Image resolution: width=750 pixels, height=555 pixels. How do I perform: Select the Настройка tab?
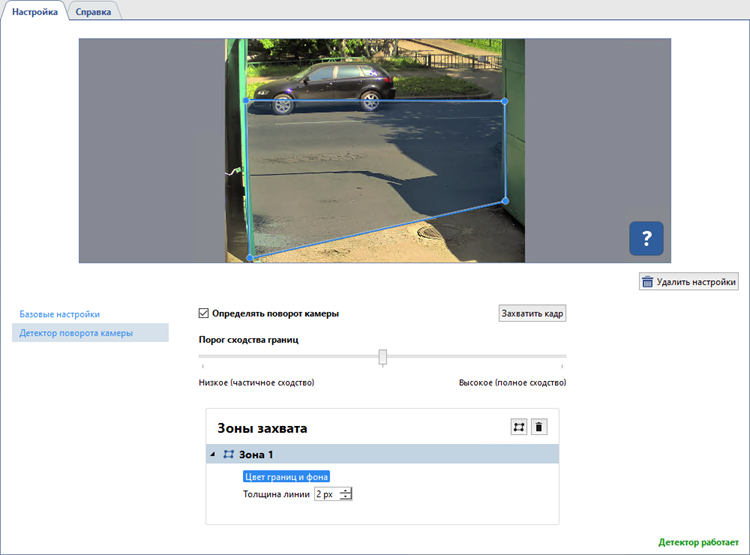coord(35,12)
